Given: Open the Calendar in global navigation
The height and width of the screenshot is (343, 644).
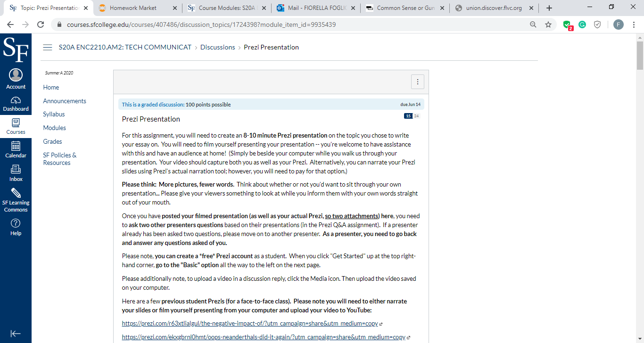Looking at the screenshot, I should [x=16, y=150].
